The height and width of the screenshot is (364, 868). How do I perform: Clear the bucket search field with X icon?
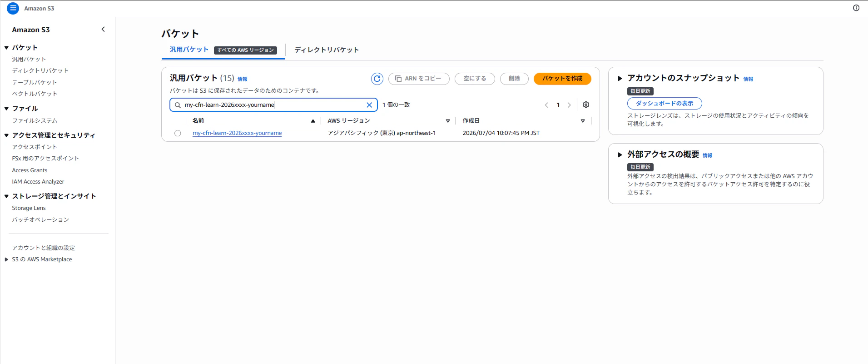tap(369, 105)
